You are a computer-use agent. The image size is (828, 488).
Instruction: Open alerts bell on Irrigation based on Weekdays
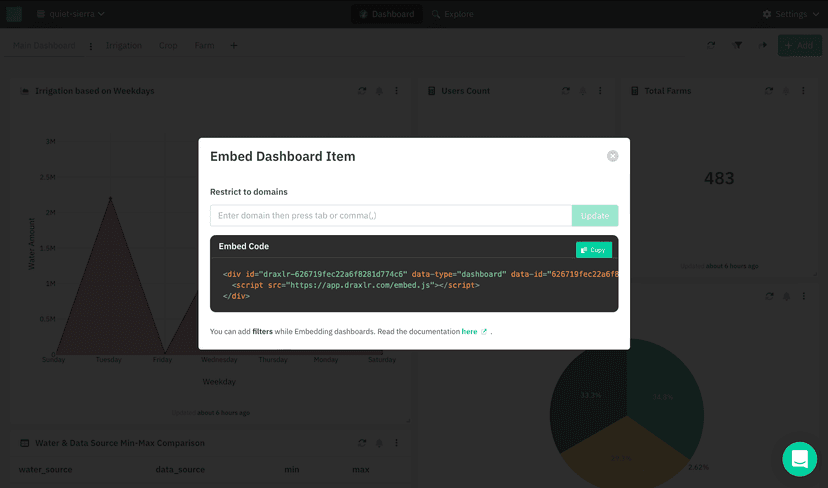[379, 91]
